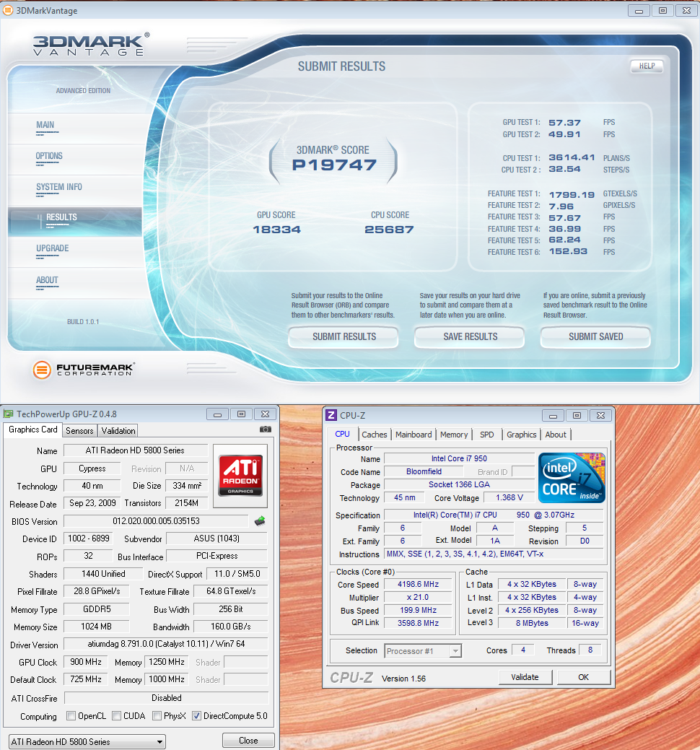Maximize the CPU-Z window
This screenshot has width=700, height=750.
[577, 416]
